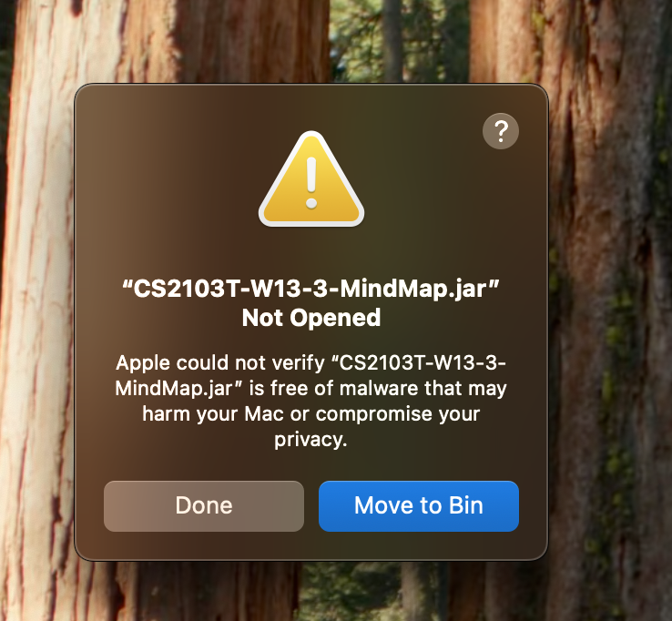Dismiss the alert with the Done button

coord(204,506)
